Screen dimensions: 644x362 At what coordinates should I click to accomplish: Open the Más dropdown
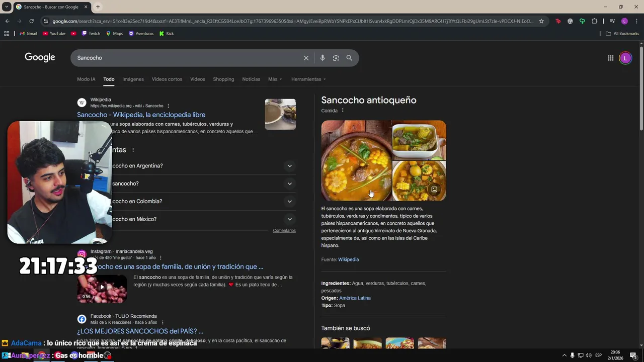[x=275, y=79]
